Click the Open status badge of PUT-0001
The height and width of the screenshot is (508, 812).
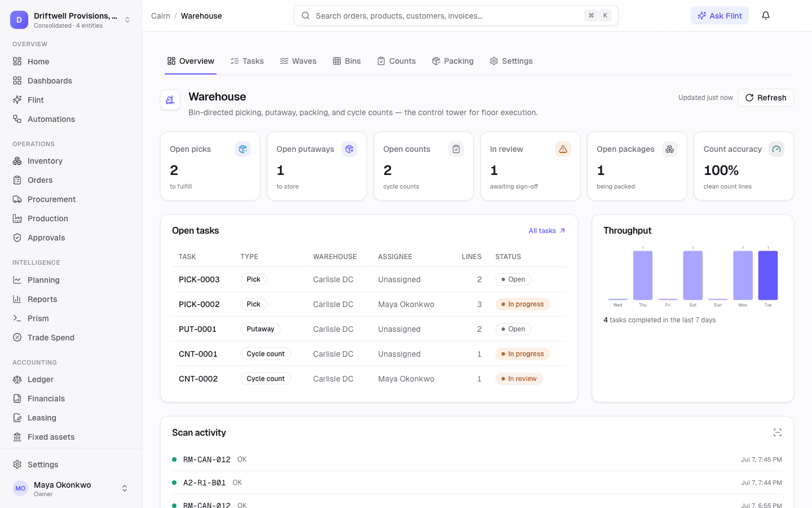click(x=513, y=329)
